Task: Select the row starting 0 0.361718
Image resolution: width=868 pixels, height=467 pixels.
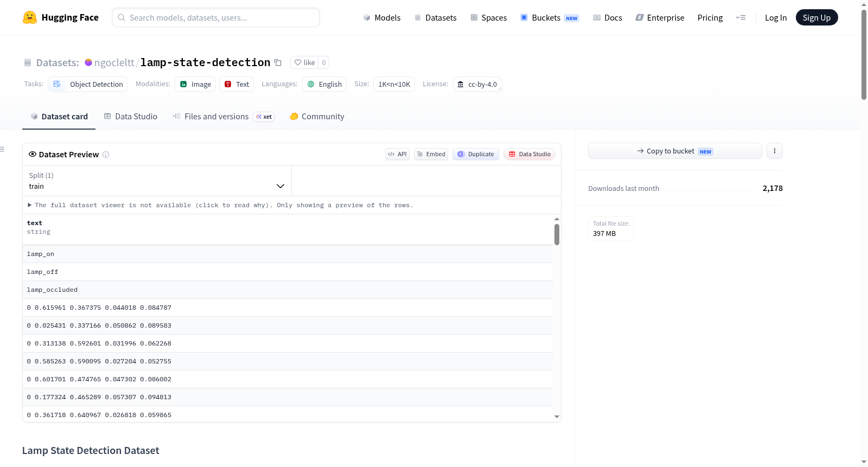Action: [x=288, y=414]
